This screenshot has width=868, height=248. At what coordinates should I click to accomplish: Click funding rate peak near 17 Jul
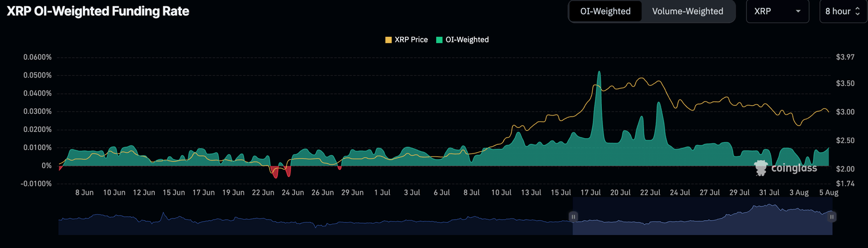pyautogui.click(x=598, y=73)
